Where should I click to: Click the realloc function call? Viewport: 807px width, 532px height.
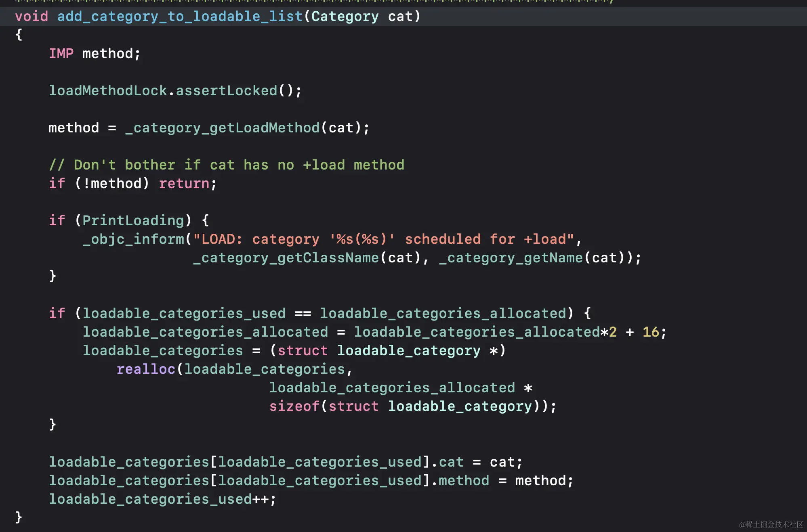[145, 369]
